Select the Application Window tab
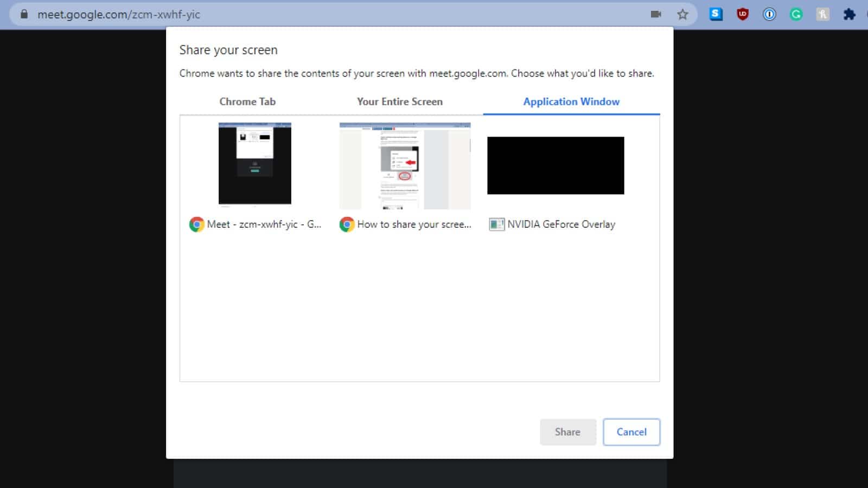This screenshot has height=488, width=868. tap(571, 101)
